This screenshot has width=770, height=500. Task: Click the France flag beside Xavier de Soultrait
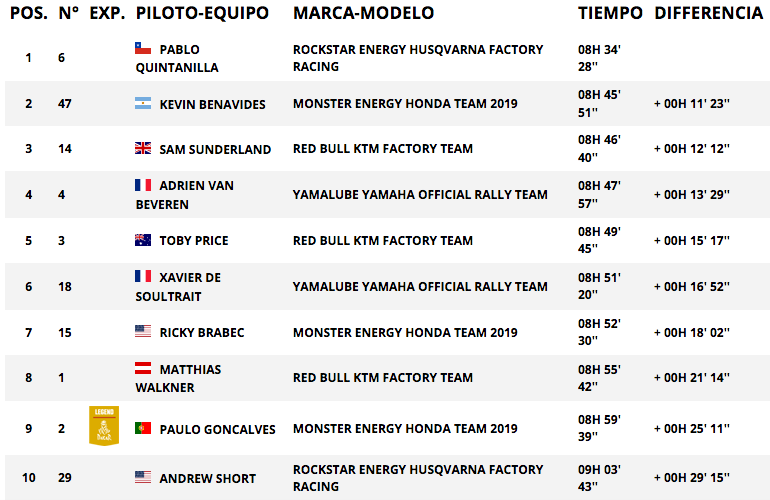coord(143,276)
